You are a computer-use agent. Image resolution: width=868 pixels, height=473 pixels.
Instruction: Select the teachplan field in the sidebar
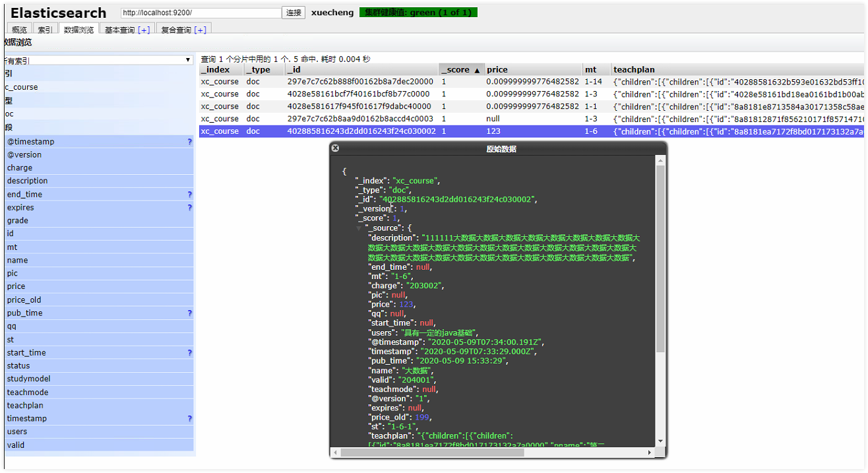[99, 406]
